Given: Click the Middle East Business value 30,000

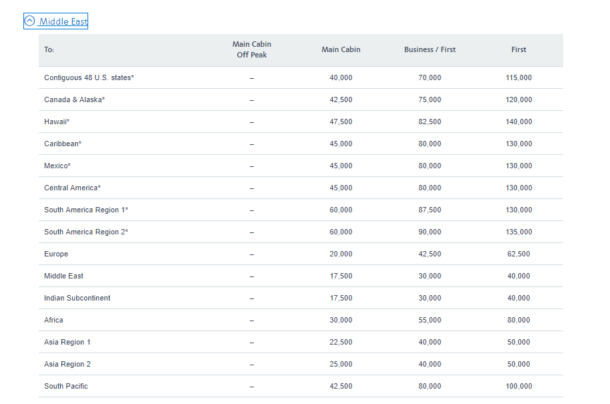Looking at the screenshot, I should click(x=429, y=276).
